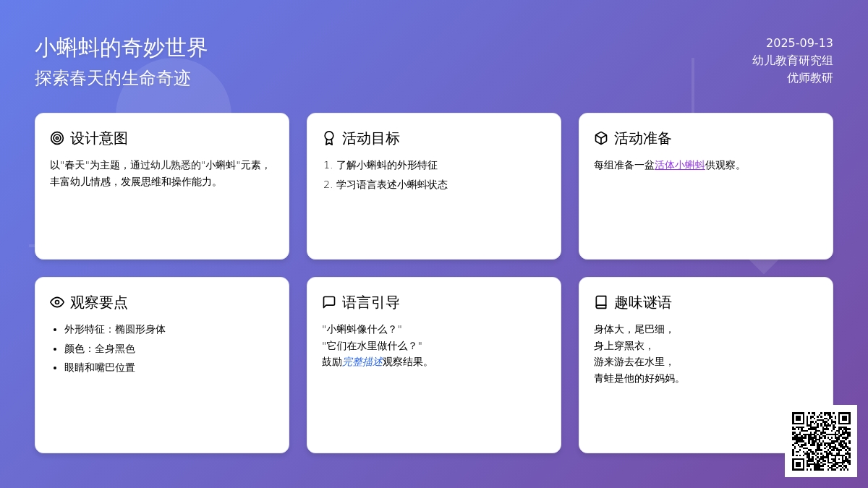
Task: Click the book icon beside 趣味谜语
Action: coord(601,302)
